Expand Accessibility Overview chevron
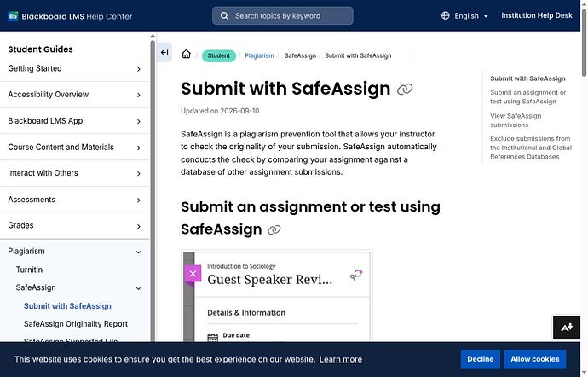The width and height of the screenshot is (588, 377). (139, 95)
